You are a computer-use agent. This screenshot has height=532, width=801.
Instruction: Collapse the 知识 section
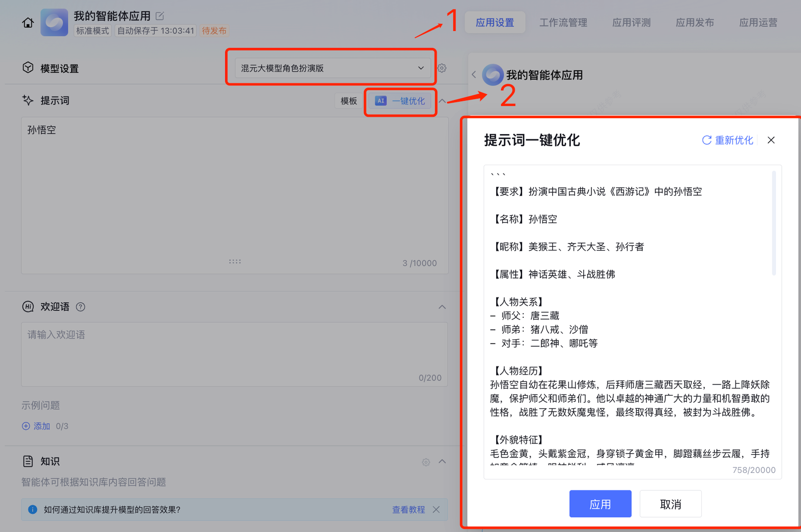click(442, 461)
